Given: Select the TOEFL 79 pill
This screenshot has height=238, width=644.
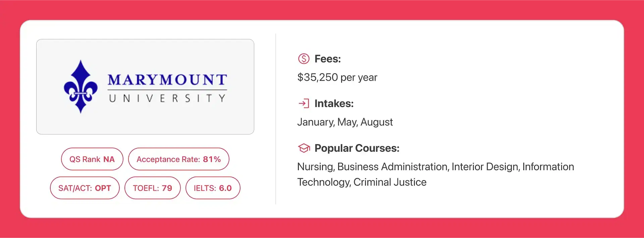Looking at the screenshot, I should click(152, 188).
